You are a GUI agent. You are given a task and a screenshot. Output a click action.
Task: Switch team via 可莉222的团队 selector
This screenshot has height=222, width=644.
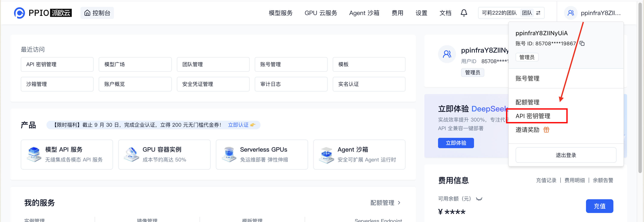tap(511, 13)
